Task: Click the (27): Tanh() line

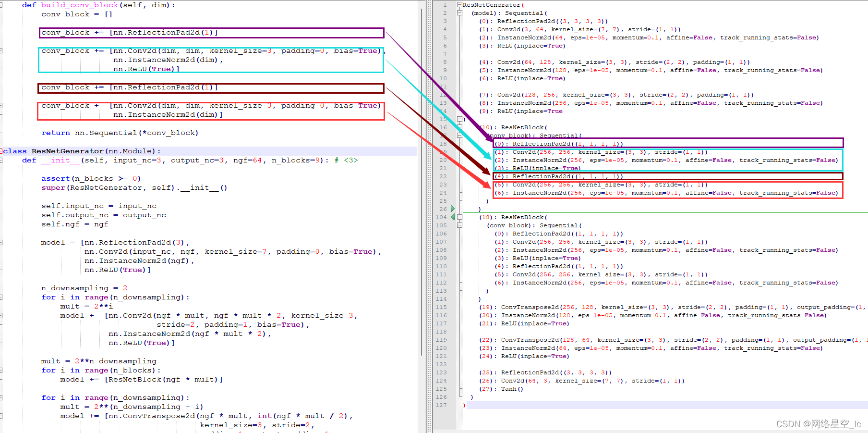Action: point(501,389)
